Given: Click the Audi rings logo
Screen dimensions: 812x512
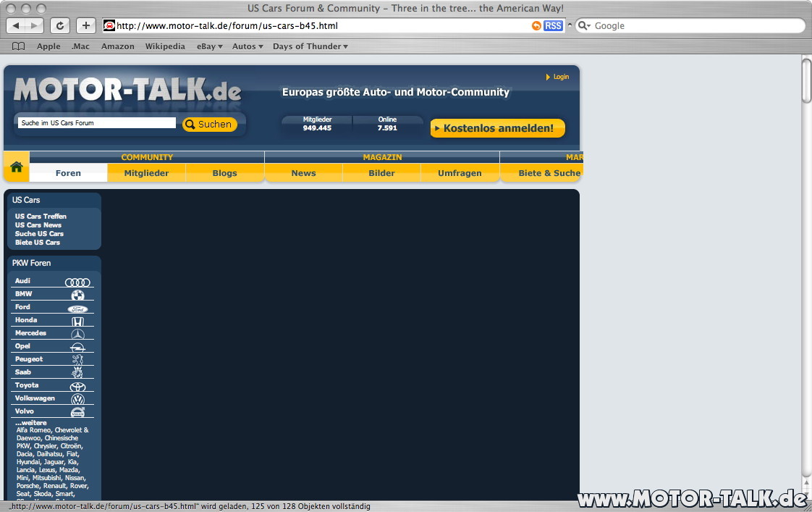Looking at the screenshot, I should point(77,282).
